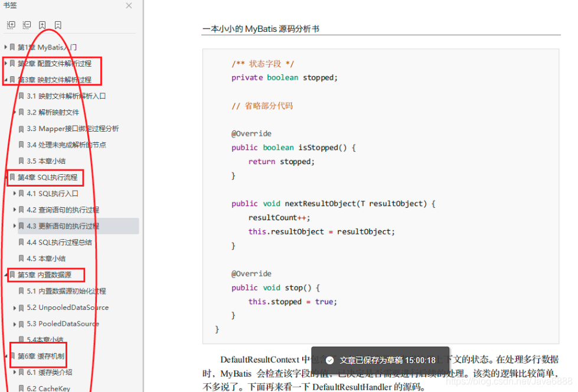
Task: Click the plain bookmark toolbar icon
Action: [x=58, y=25]
